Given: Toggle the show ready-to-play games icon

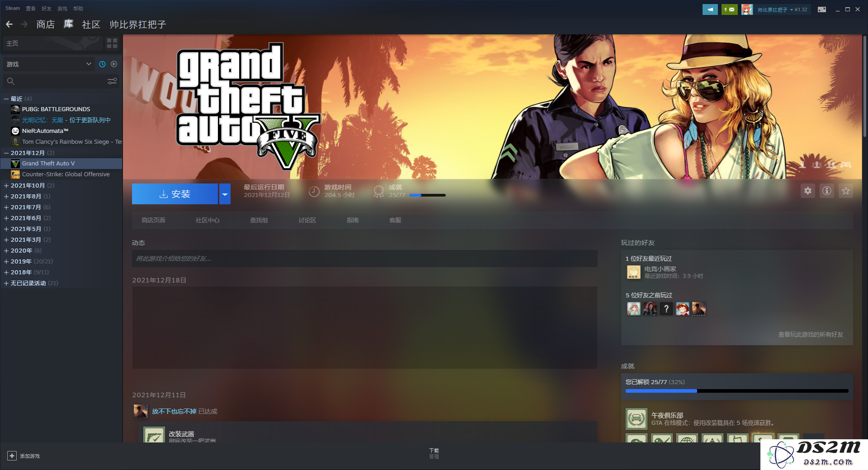Looking at the screenshot, I should (x=114, y=64).
